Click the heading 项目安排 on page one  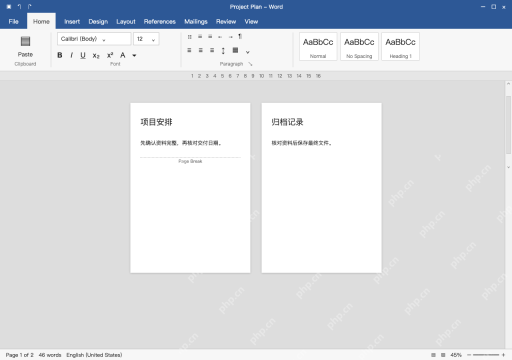156,122
